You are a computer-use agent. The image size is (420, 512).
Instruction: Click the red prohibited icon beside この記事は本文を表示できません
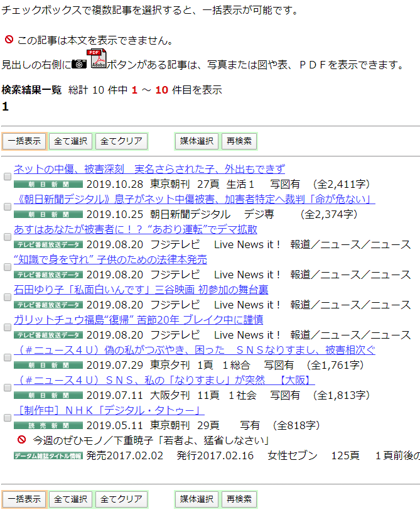pyautogui.click(x=9, y=40)
